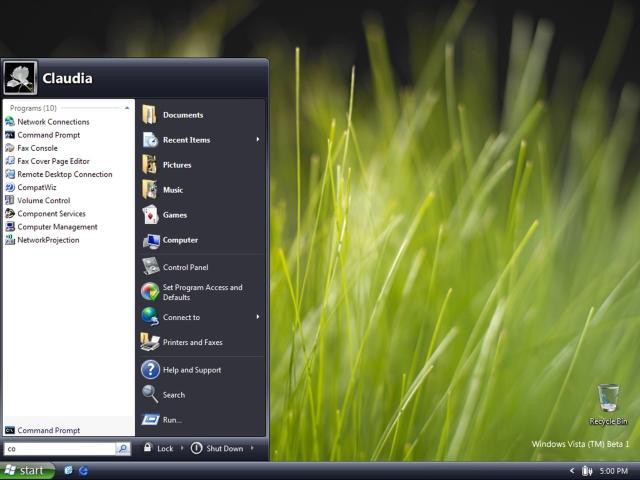Click the Games cards icon
The height and width of the screenshot is (480, 640).
click(150, 215)
